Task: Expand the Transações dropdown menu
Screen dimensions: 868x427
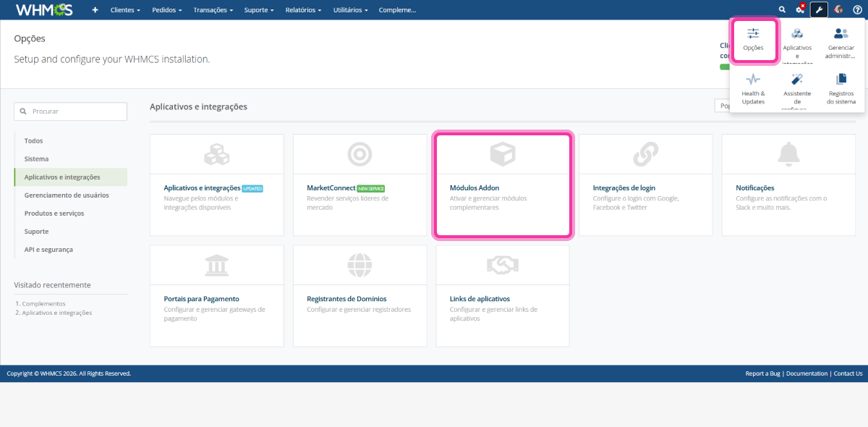Action: click(x=213, y=10)
